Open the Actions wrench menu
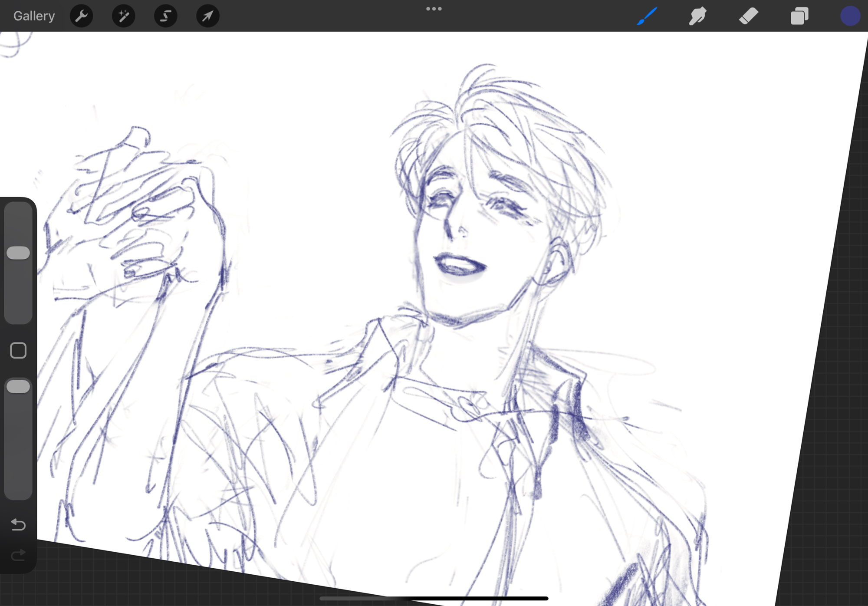 click(x=81, y=16)
